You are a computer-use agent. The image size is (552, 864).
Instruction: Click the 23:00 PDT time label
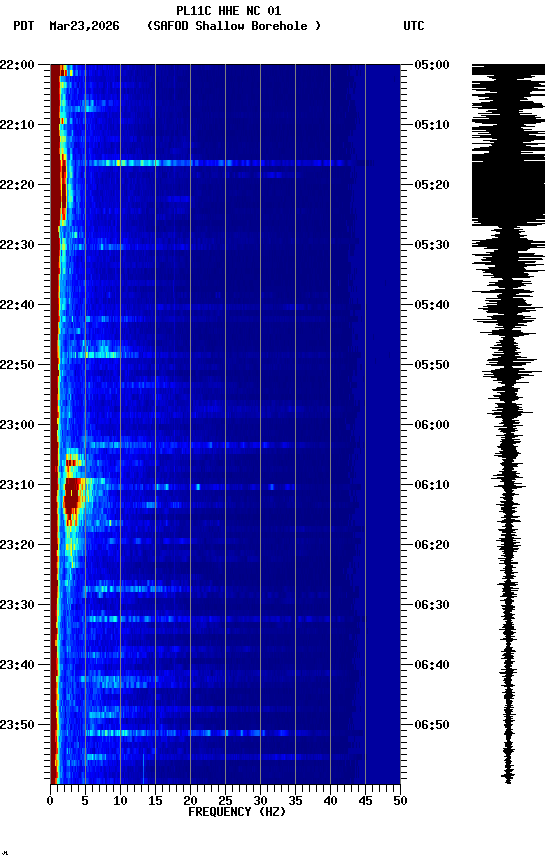tap(17, 425)
